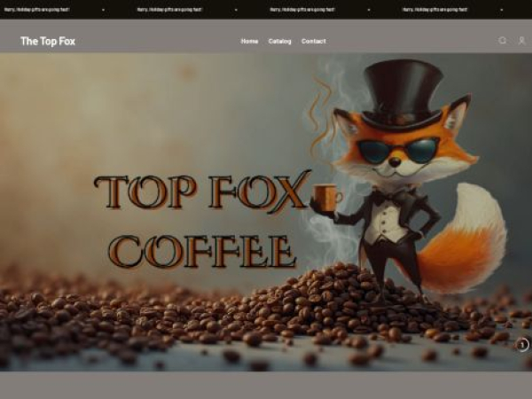Screen dimensions: 532x399
Task: Select the slideshow page indicator 1
Action: pyautogui.click(x=522, y=345)
